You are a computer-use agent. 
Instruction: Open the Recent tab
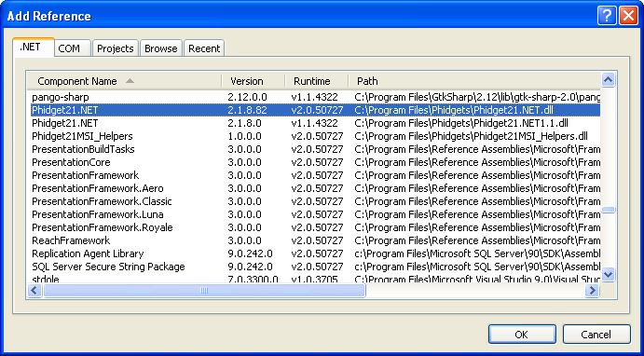[x=204, y=48]
